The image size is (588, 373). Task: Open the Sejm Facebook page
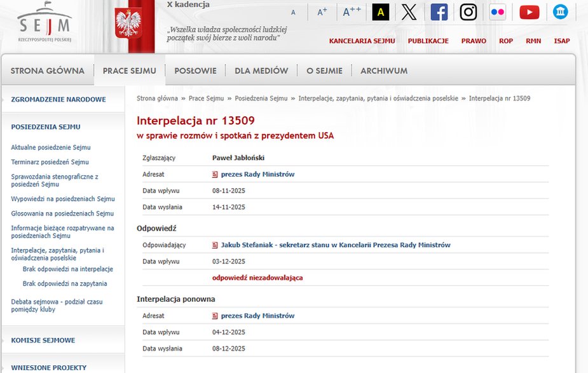pos(439,11)
